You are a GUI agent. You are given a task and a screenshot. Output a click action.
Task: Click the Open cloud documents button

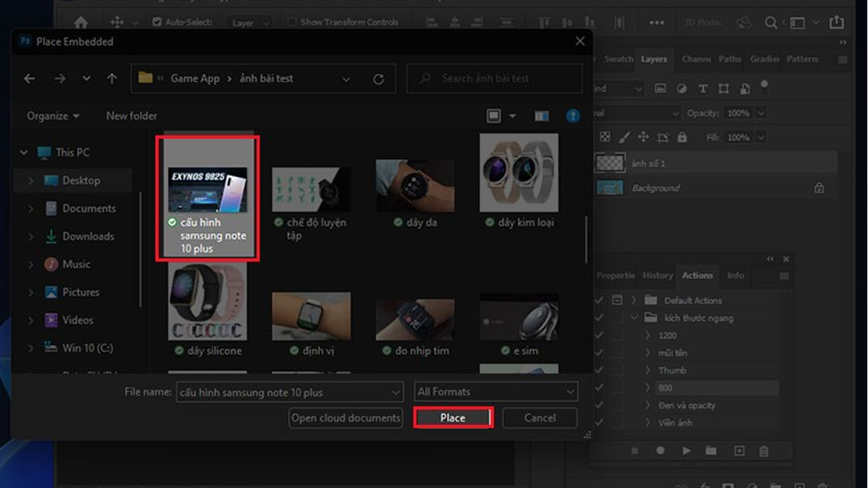(346, 418)
